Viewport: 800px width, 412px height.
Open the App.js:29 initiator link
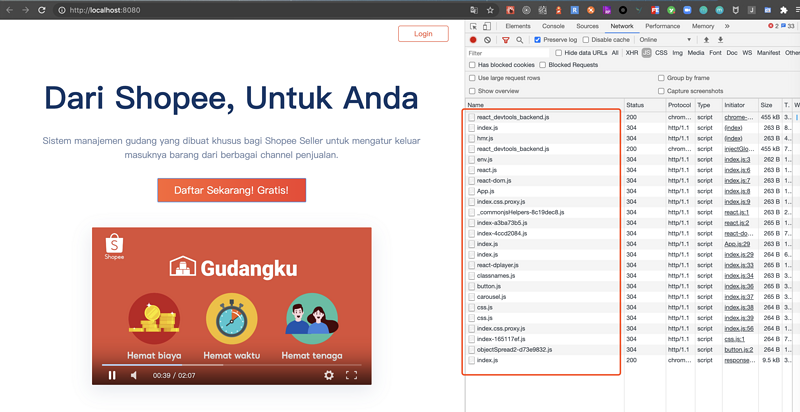737,244
